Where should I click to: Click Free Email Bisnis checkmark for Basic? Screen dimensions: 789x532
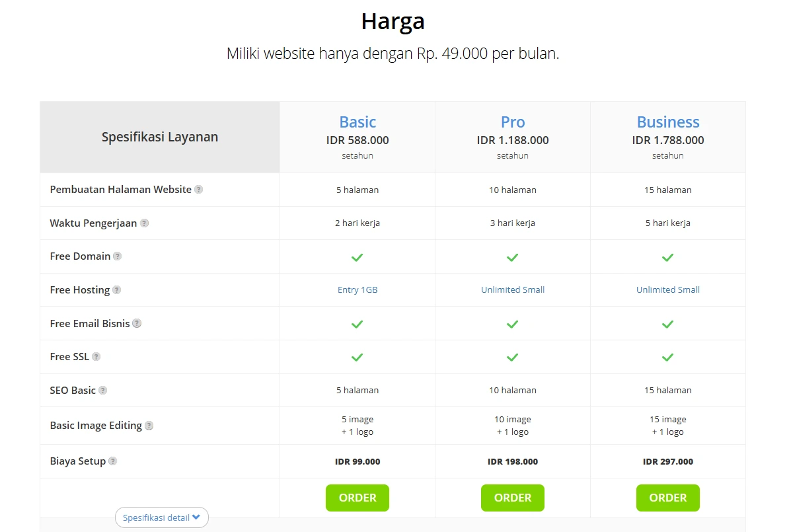(357, 324)
